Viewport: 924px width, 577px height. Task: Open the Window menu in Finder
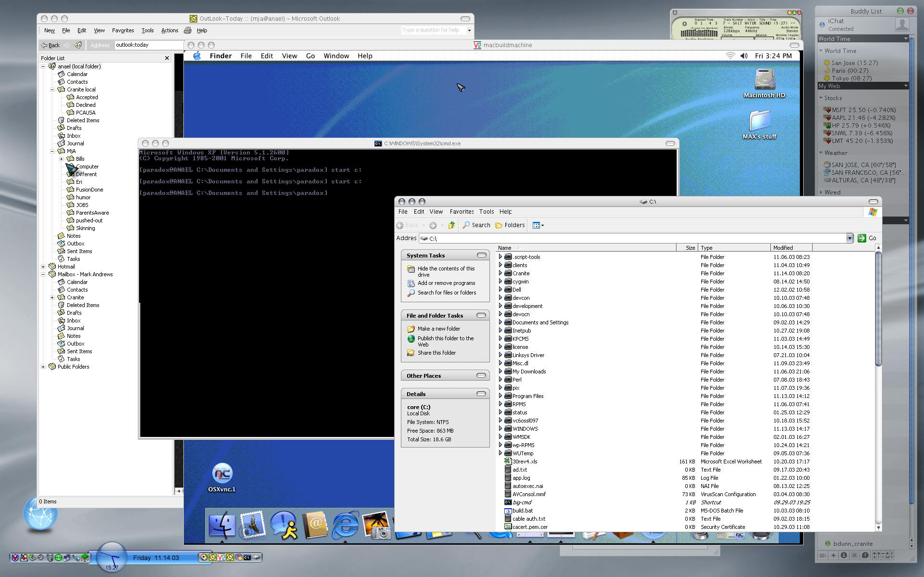(336, 56)
